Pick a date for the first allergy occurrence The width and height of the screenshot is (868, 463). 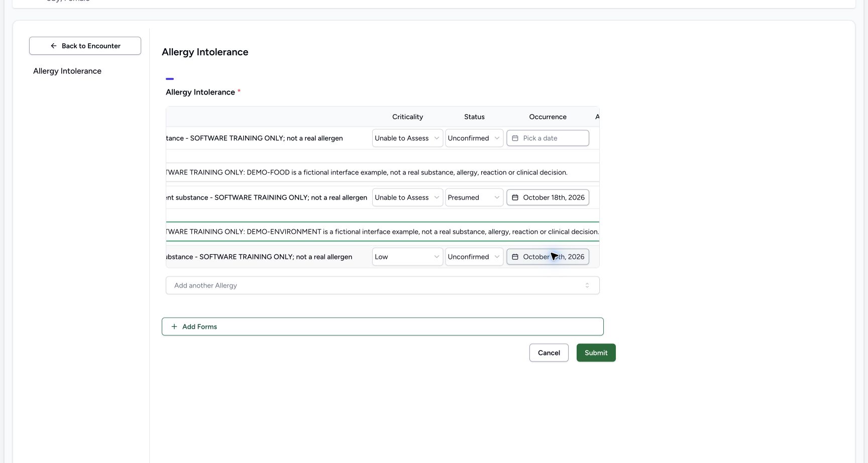coord(548,138)
